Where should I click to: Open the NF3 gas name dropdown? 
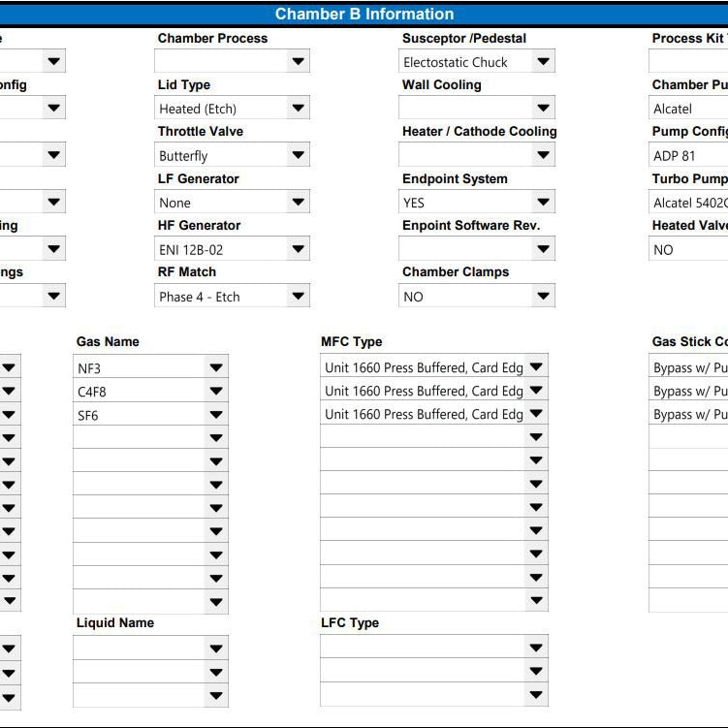click(x=216, y=367)
